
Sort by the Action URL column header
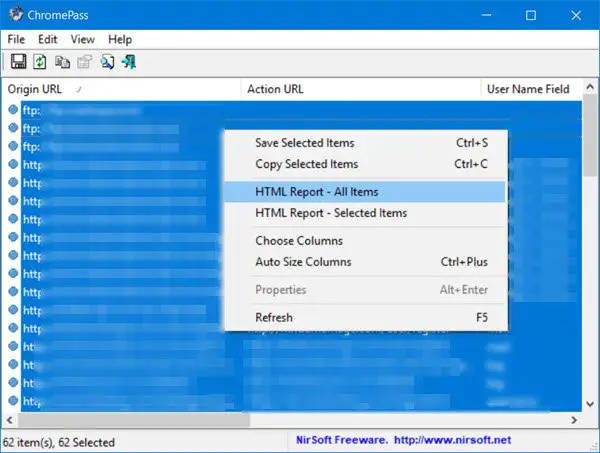click(361, 89)
